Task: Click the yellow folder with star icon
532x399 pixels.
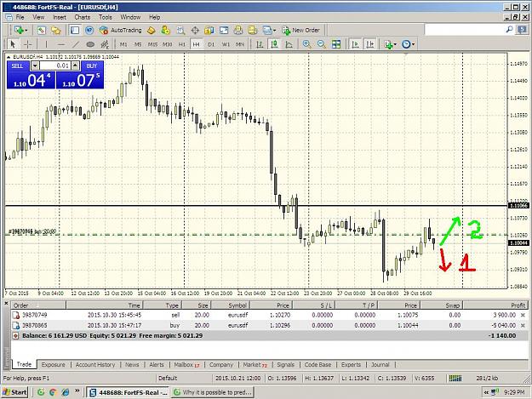Action: point(55,30)
